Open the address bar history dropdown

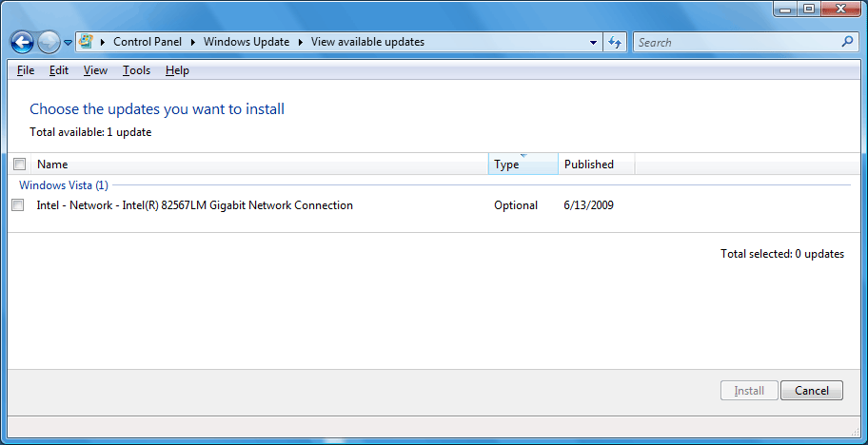(x=593, y=42)
